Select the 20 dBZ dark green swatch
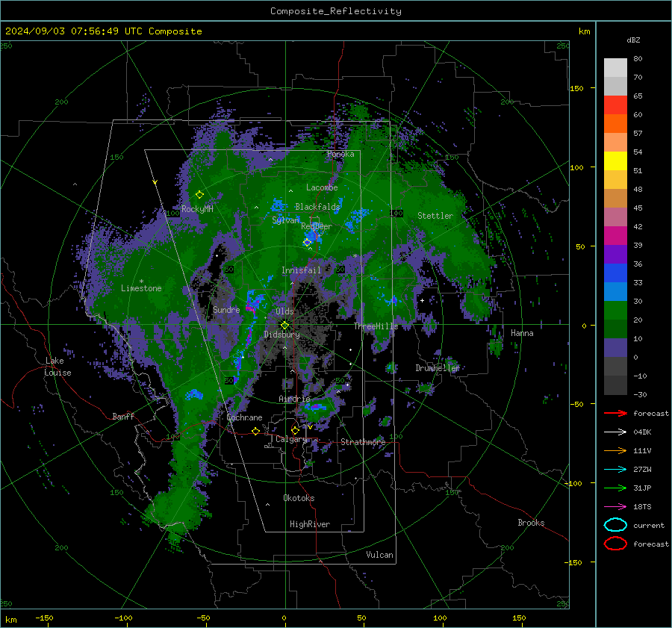The image size is (672, 628). [615, 329]
